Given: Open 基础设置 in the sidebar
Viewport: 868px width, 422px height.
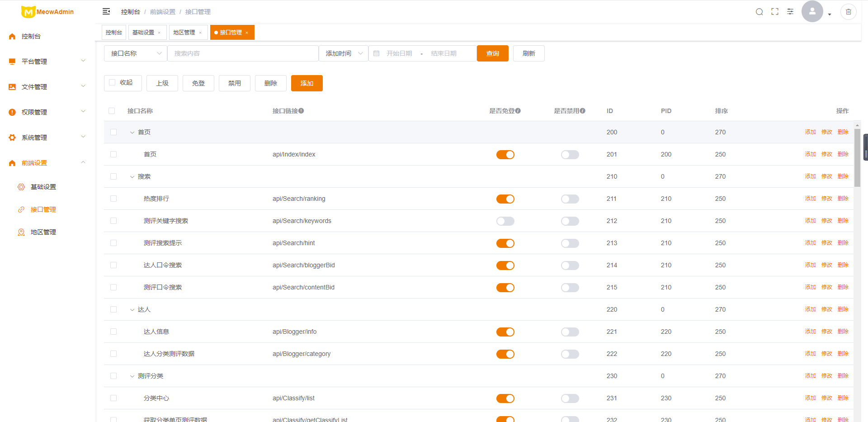Looking at the screenshot, I should 43,187.
